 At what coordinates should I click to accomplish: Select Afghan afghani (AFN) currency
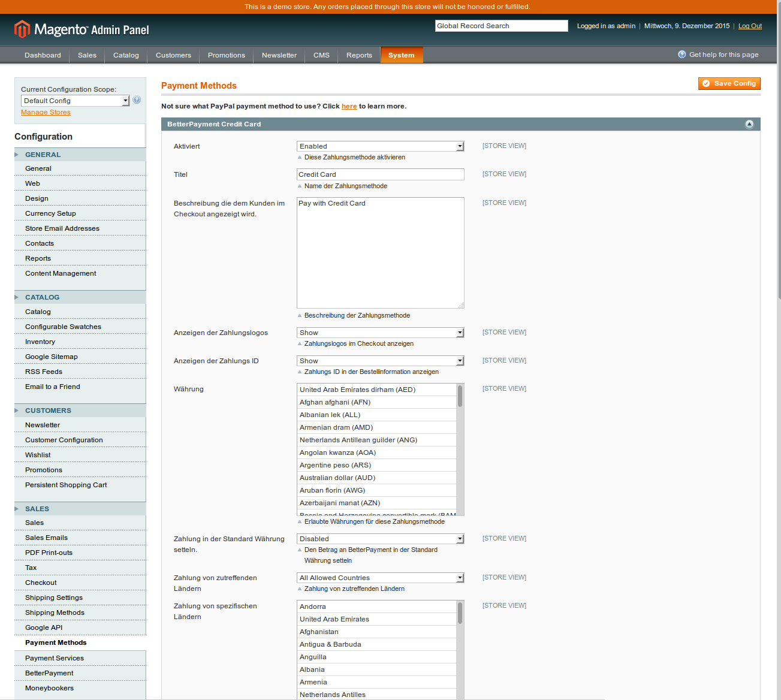pyautogui.click(x=377, y=402)
